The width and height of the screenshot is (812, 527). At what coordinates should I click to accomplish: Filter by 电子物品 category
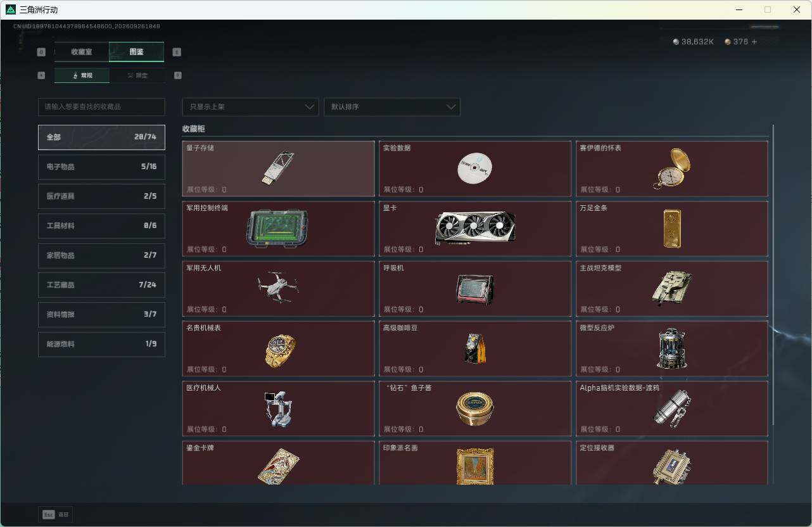point(101,167)
